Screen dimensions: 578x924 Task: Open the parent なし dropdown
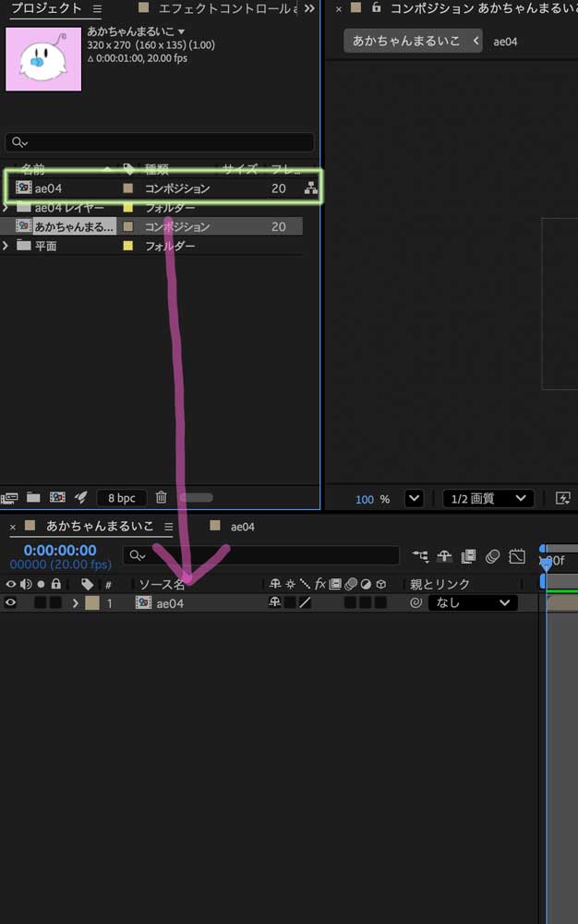474,602
